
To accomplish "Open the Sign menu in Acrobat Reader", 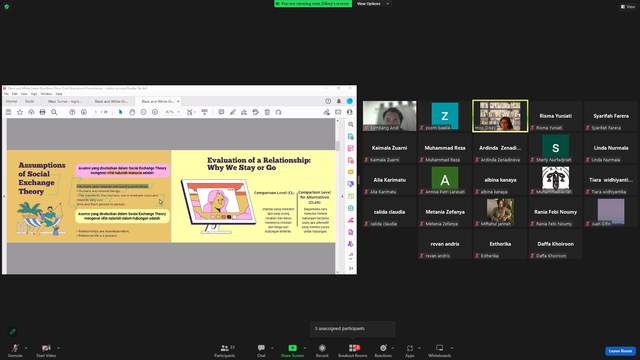I will 34,94.
